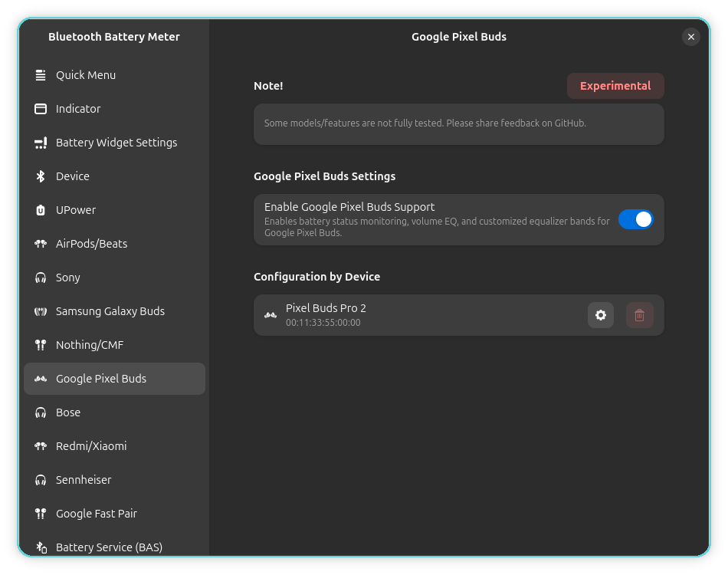Click the AirPods/Beats earbuds icon
The image size is (728, 575).
[41, 244]
